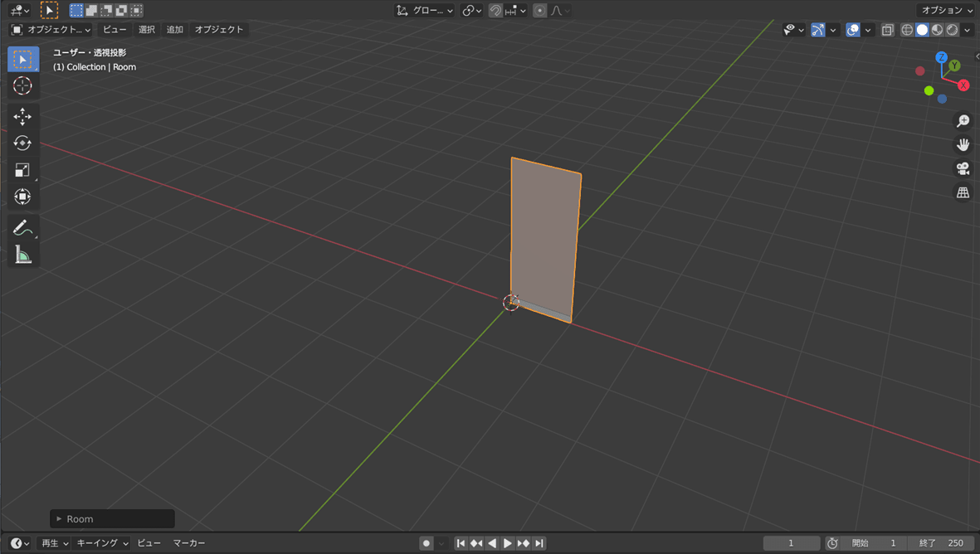This screenshot has height=554, width=980.
Task: Open the オプション dropdown
Action: (x=947, y=10)
